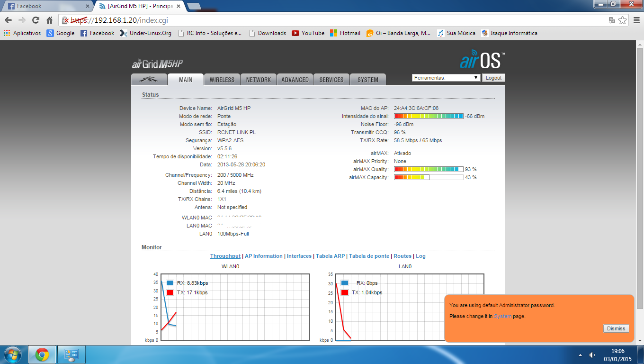644x364 pixels.
Task: Open the Chrome menu icon
Action: pyautogui.click(x=635, y=20)
